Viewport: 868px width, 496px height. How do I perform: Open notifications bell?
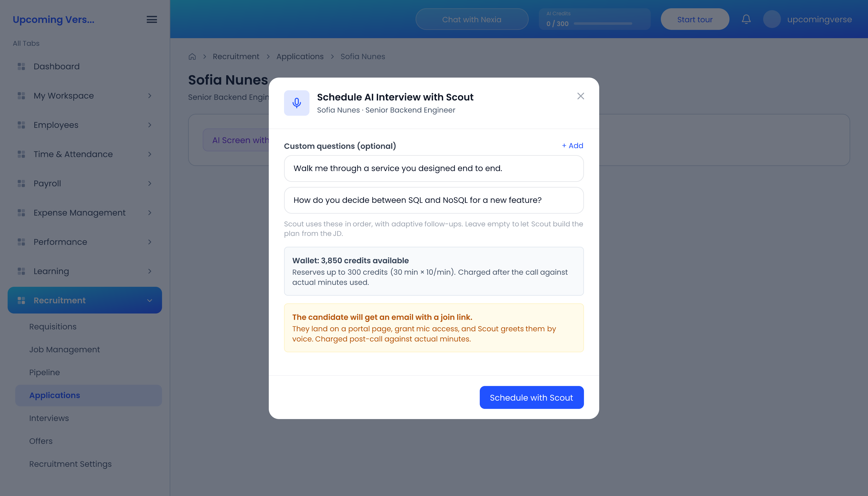pyautogui.click(x=746, y=19)
